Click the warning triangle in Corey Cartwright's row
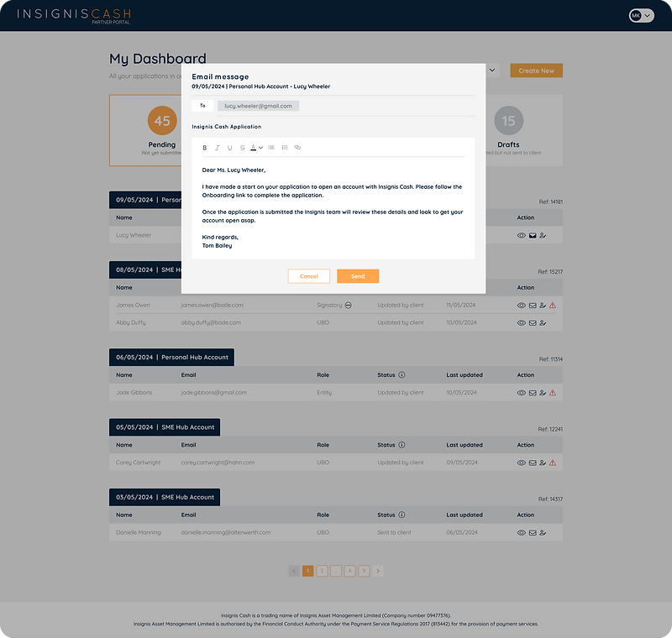 (x=553, y=463)
